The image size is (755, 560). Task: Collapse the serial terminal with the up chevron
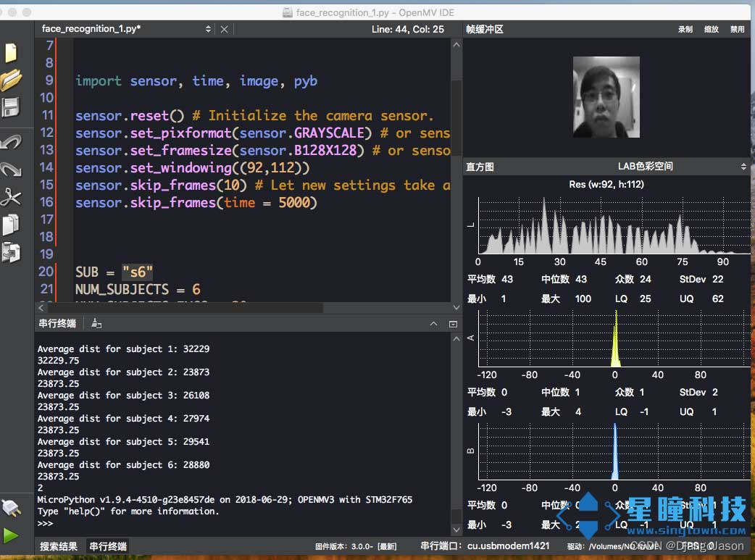(434, 324)
